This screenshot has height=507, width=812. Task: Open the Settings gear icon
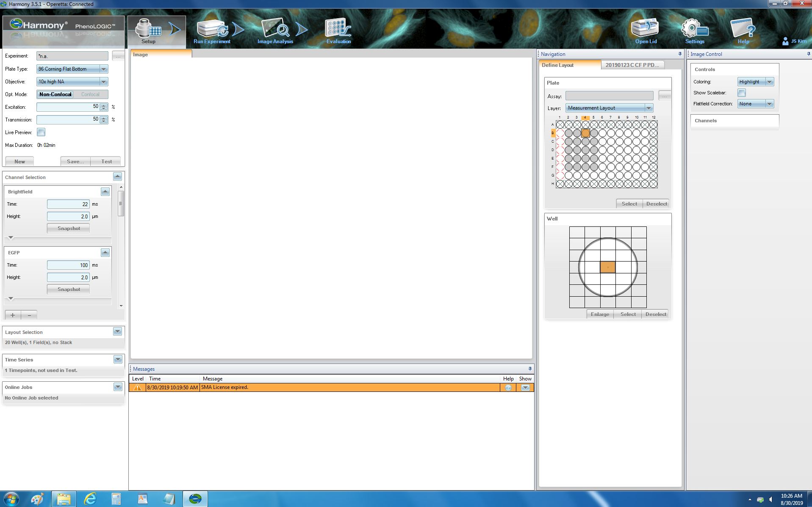pos(694,31)
